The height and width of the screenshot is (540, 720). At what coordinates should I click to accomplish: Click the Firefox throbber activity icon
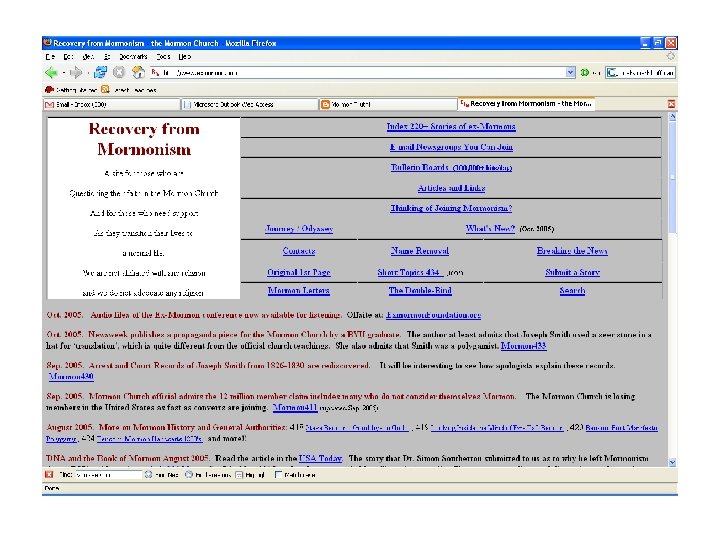(x=671, y=56)
